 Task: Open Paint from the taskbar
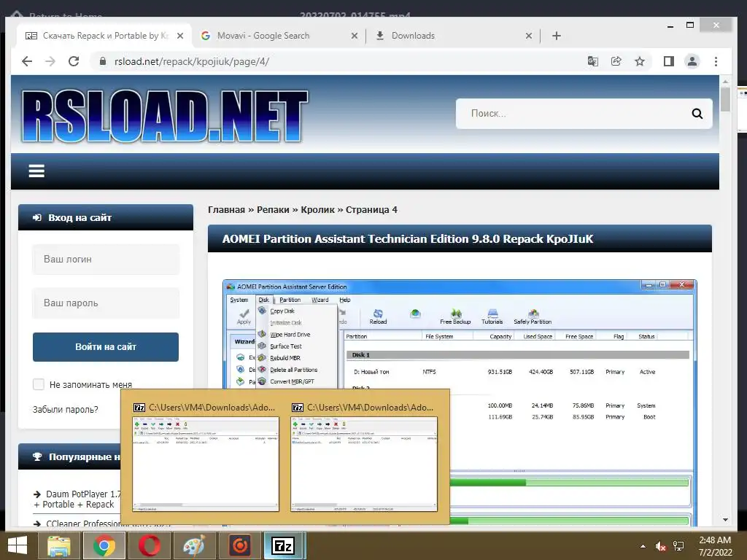[194, 545]
